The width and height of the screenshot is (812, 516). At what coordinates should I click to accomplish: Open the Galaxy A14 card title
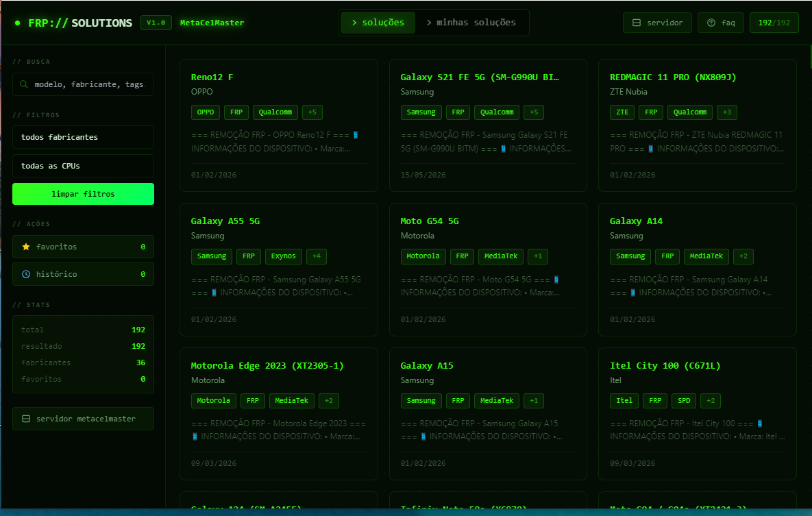click(636, 221)
